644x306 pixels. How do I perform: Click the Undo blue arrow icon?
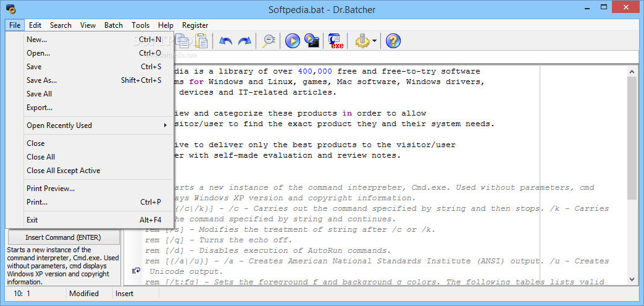click(x=225, y=41)
